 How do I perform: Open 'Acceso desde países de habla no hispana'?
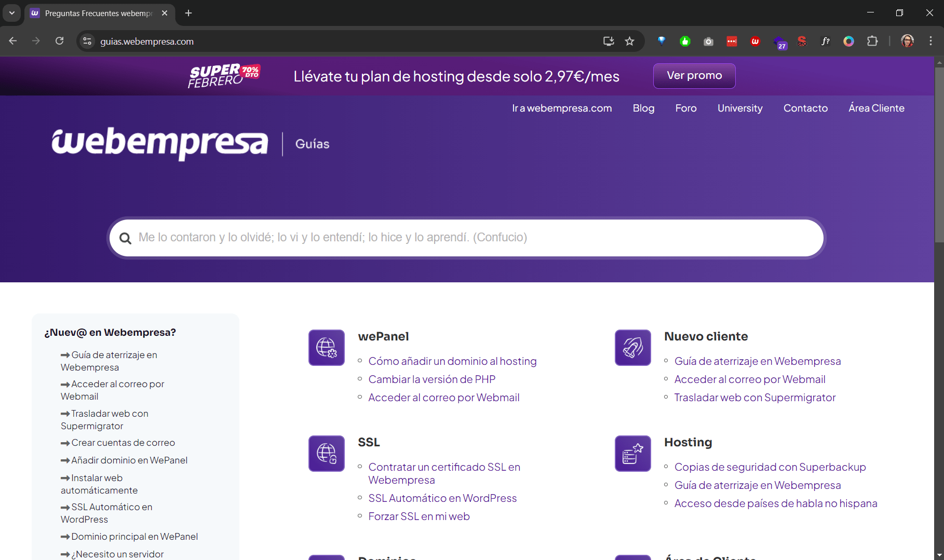pyautogui.click(x=776, y=503)
